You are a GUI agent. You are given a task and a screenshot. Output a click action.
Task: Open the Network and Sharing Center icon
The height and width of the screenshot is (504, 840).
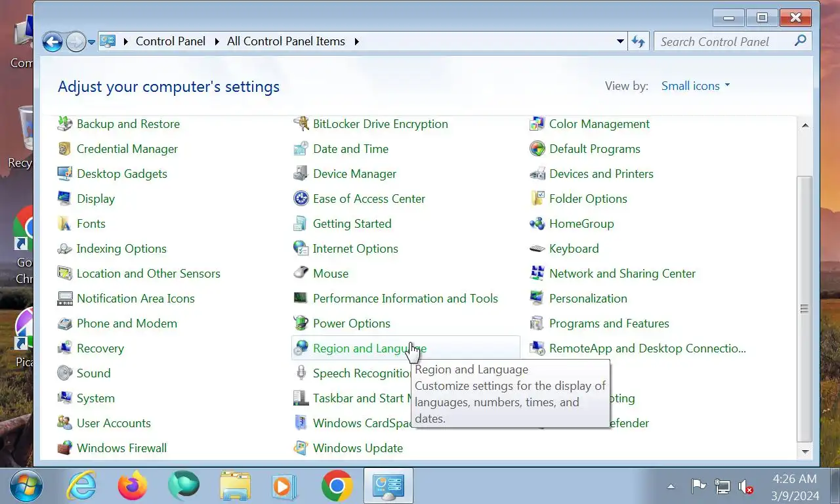537,273
